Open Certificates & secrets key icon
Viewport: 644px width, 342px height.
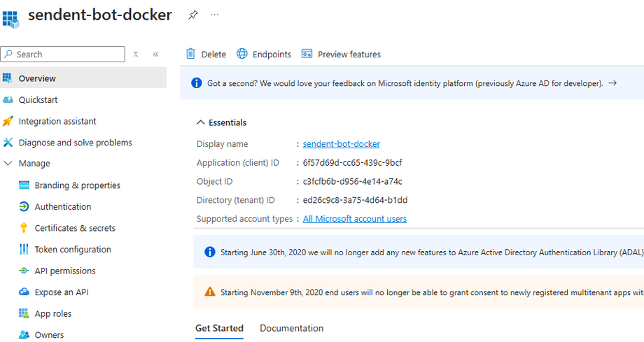24,228
